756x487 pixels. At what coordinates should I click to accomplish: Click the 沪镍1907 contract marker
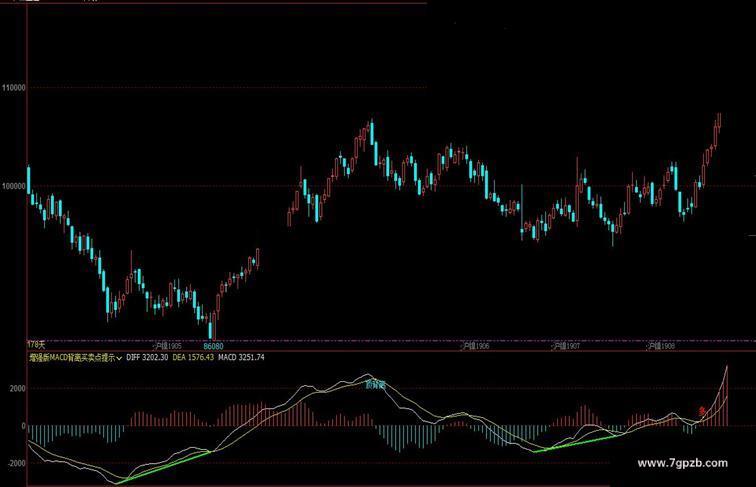click(x=566, y=346)
